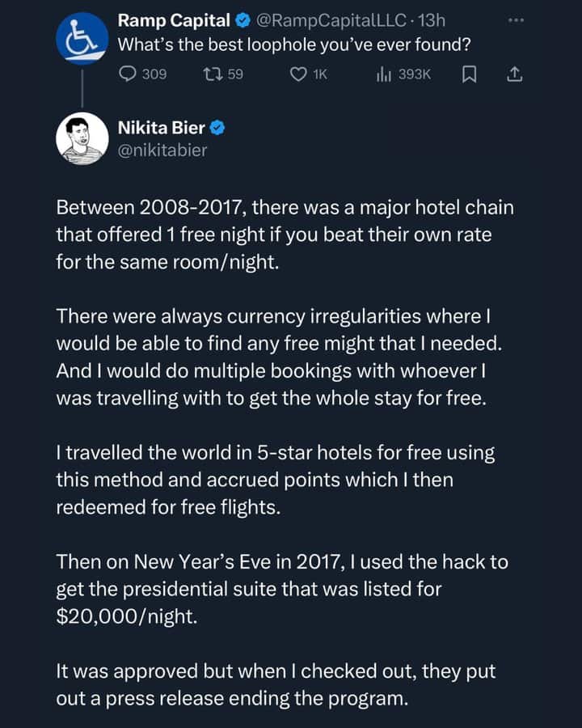Open Nikita Bier's profile picture
Screen dimensions: 582x728
point(82,138)
